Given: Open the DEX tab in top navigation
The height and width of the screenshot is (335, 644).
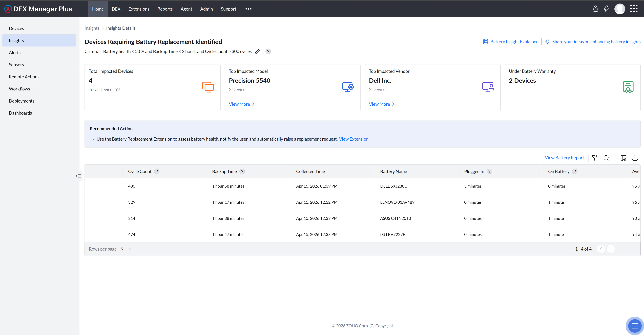Looking at the screenshot, I should pyautogui.click(x=116, y=9).
